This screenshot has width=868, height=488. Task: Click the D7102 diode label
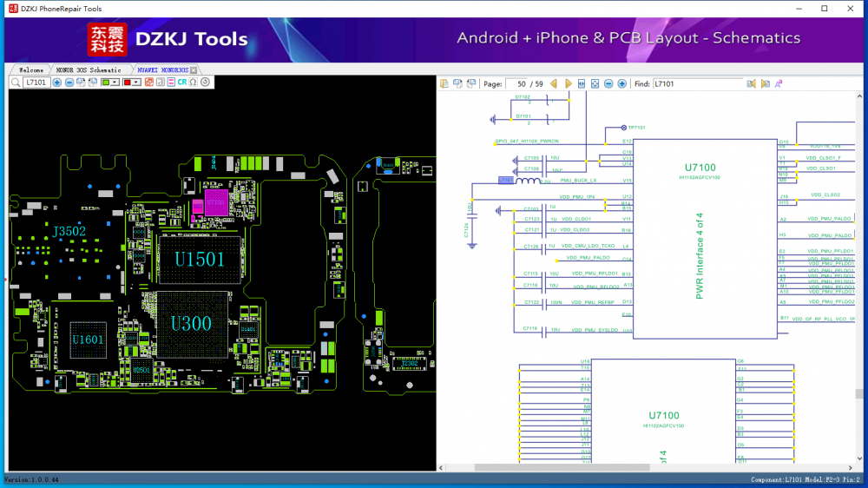[x=523, y=97]
